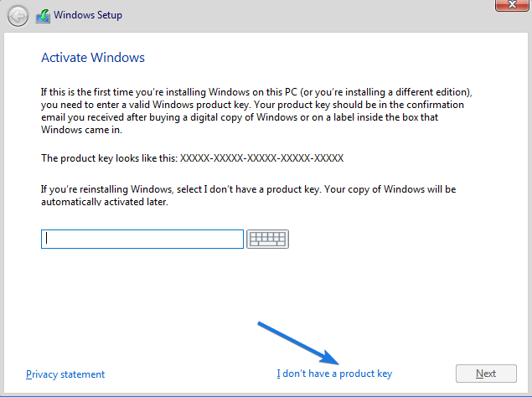The height and width of the screenshot is (397, 532).
Task: Click the Windows Setup installer icon
Action: pyautogui.click(x=43, y=16)
